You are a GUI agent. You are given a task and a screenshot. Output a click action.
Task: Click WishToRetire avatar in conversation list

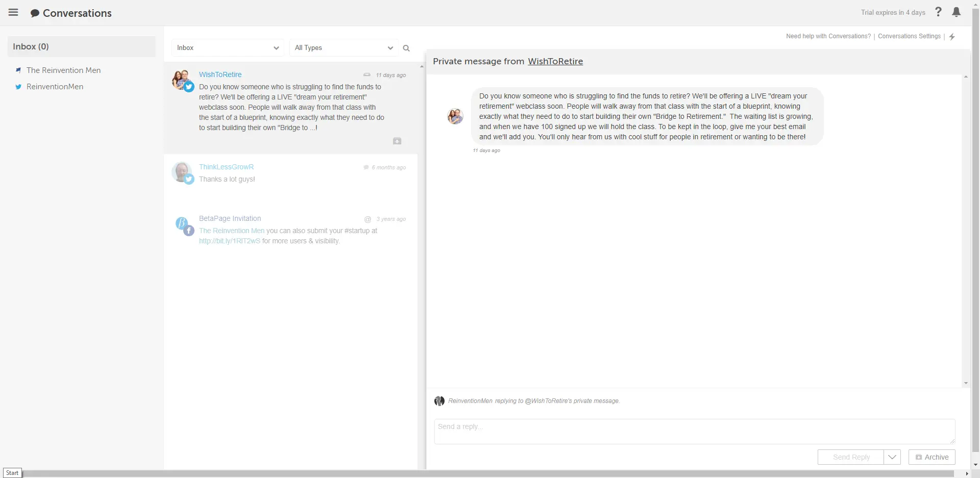pyautogui.click(x=181, y=80)
